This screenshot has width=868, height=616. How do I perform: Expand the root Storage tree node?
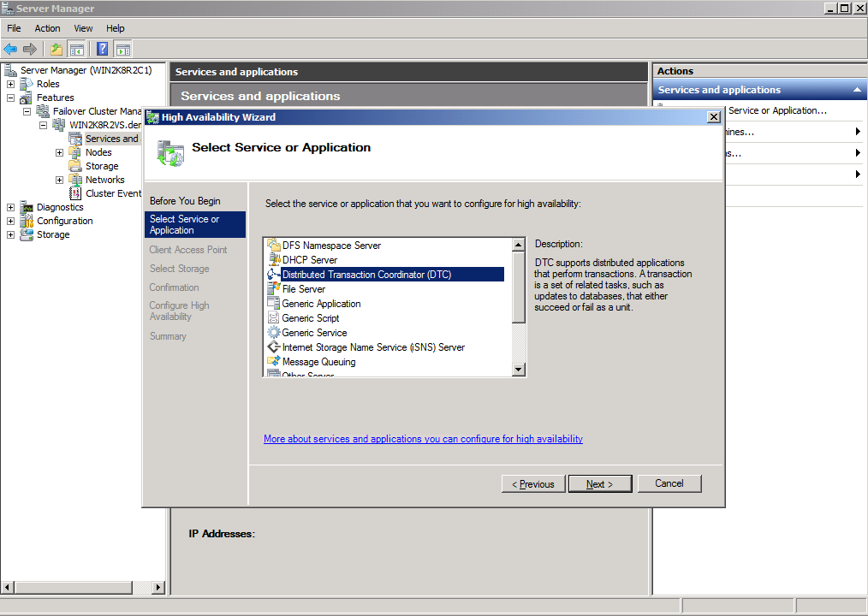(x=10, y=234)
